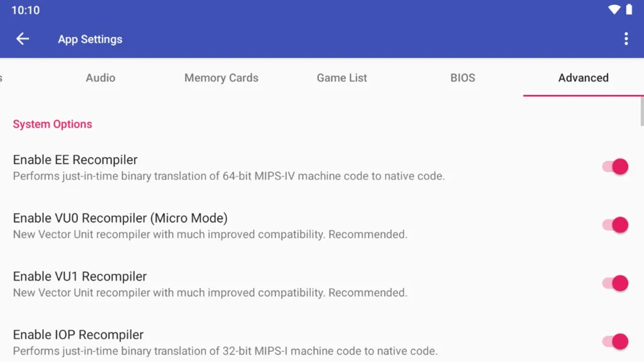This screenshot has width=644, height=362.
Task: Tap the battery status icon
Action: [x=629, y=9]
